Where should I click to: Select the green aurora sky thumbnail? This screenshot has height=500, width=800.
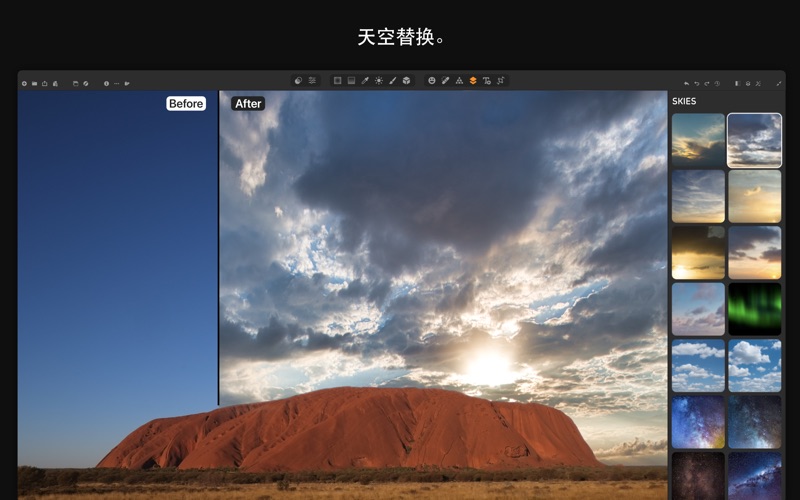[x=754, y=308]
